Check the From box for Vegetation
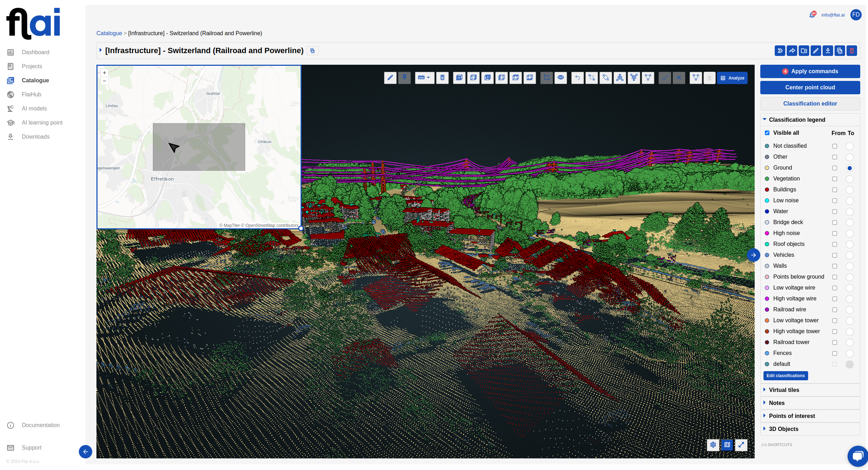The width and height of the screenshot is (868, 470). [x=835, y=179]
